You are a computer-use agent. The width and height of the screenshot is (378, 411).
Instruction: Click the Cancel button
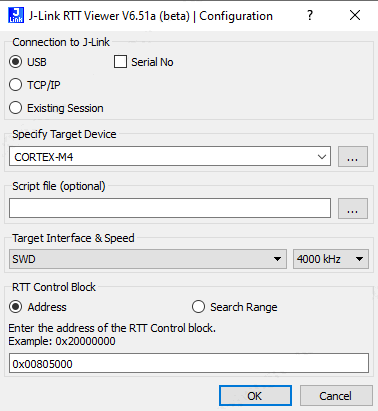coord(336,396)
